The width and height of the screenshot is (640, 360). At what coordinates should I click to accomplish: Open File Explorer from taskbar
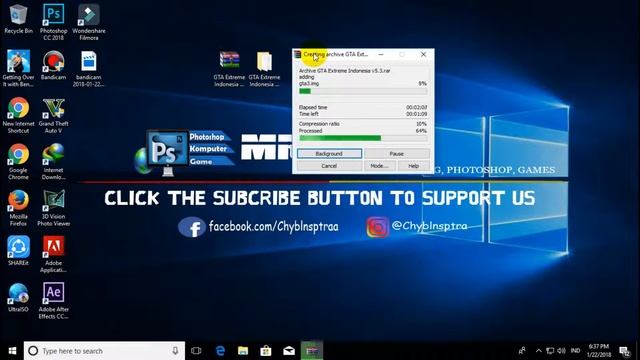point(243,351)
